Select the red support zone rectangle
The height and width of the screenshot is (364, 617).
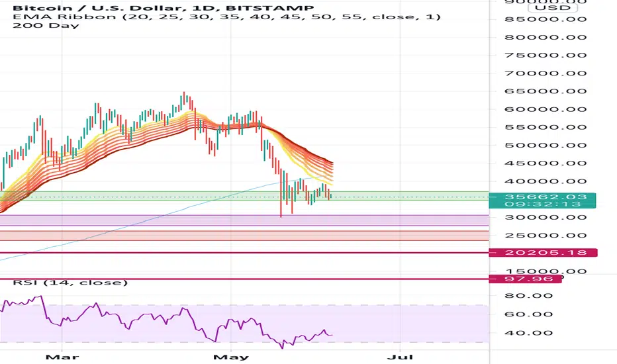pyautogui.click(x=244, y=236)
